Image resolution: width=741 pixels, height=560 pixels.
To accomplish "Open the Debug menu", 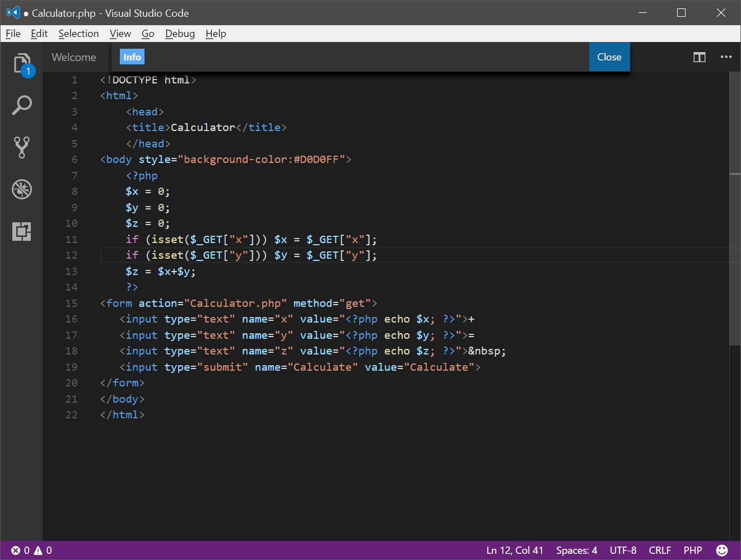I will pos(180,34).
